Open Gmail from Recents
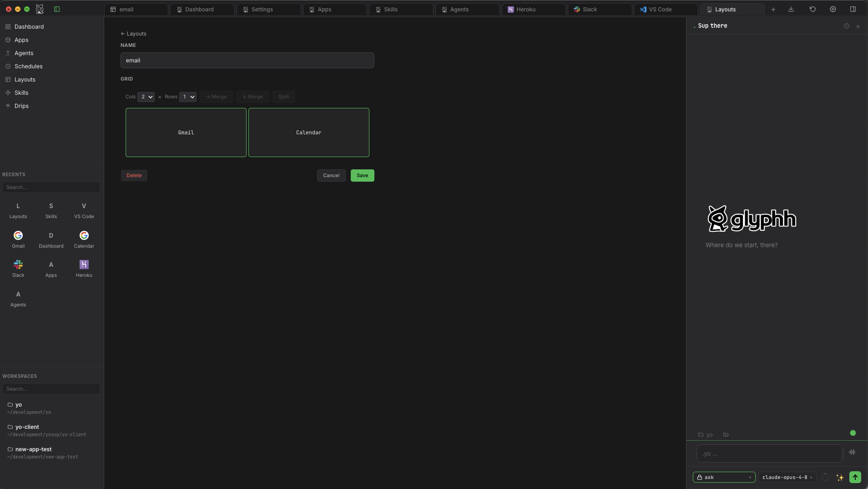The image size is (868, 489). [18, 239]
